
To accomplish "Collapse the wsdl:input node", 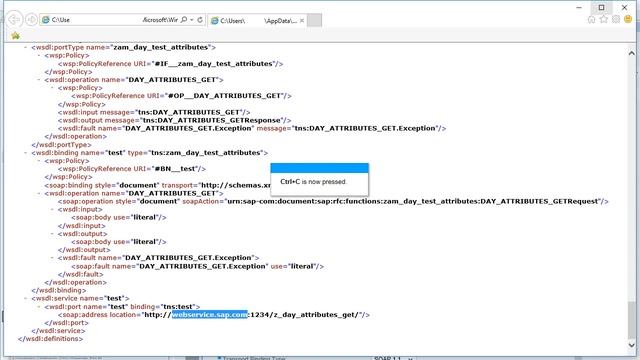I will (52, 209).
